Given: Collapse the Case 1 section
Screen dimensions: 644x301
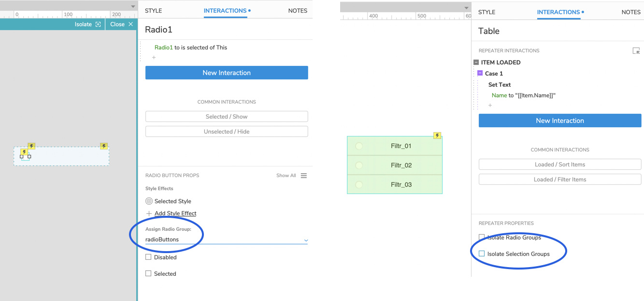Looking at the screenshot, I should 480,74.
